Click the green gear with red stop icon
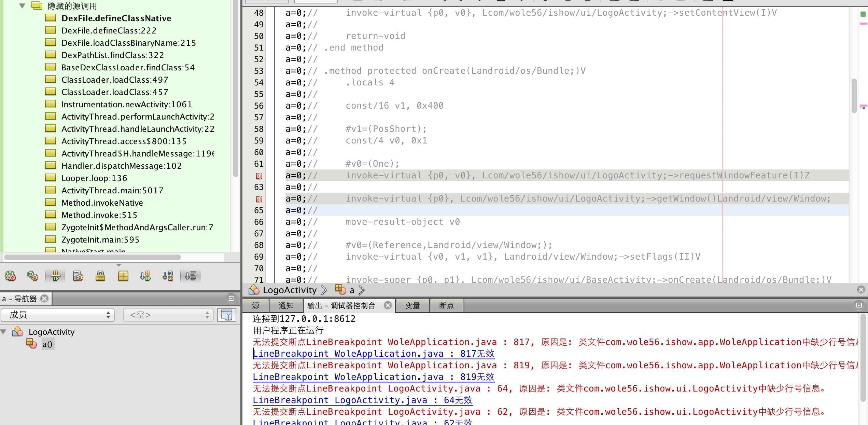 [10, 276]
